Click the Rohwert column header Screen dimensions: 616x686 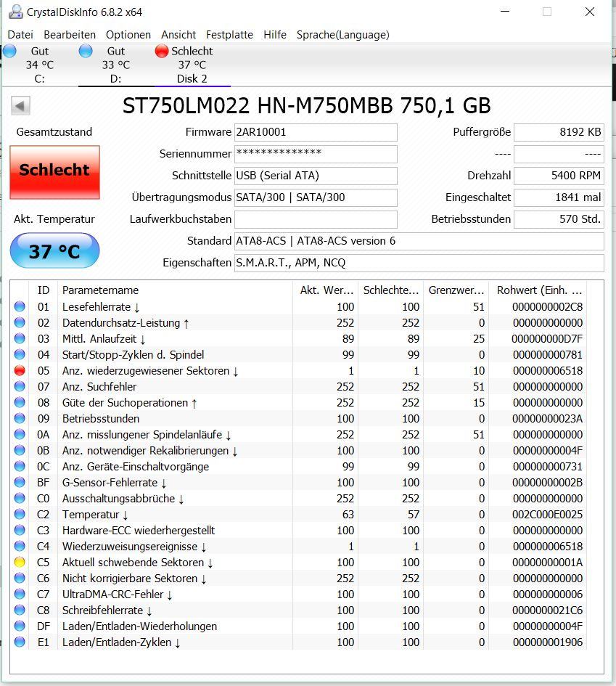(x=538, y=290)
